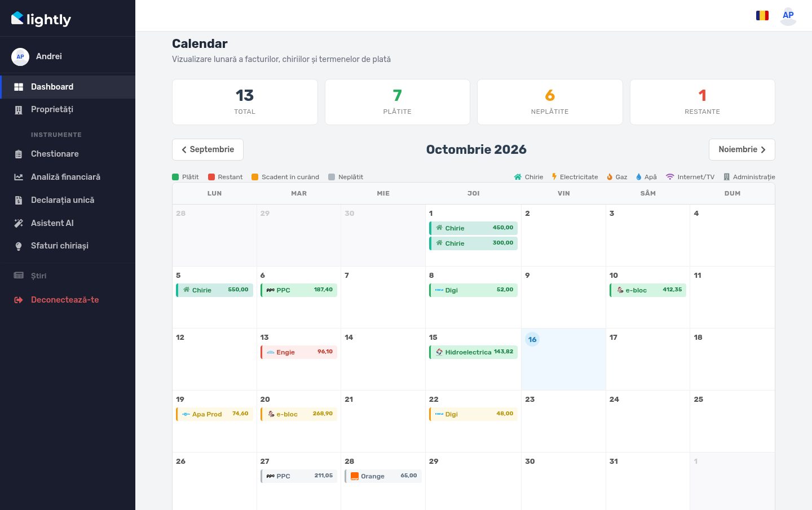Open the Dashboard grid icon

(x=19, y=87)
